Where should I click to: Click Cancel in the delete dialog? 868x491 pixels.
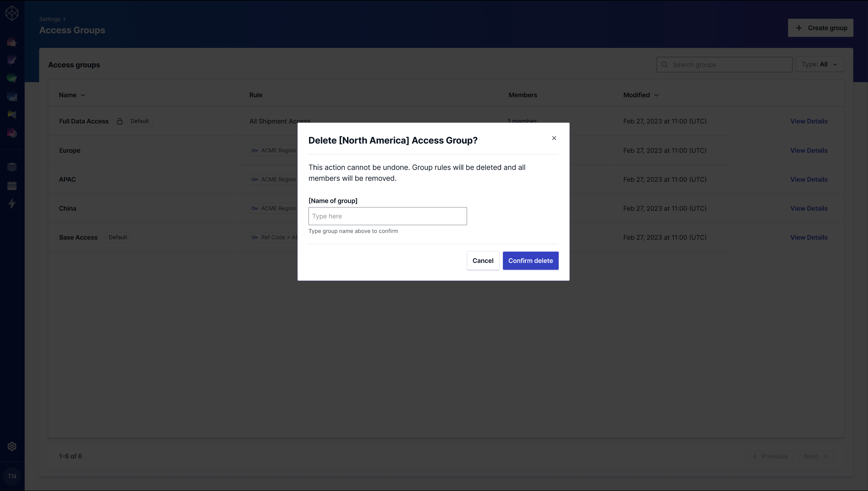click(483, 261)
